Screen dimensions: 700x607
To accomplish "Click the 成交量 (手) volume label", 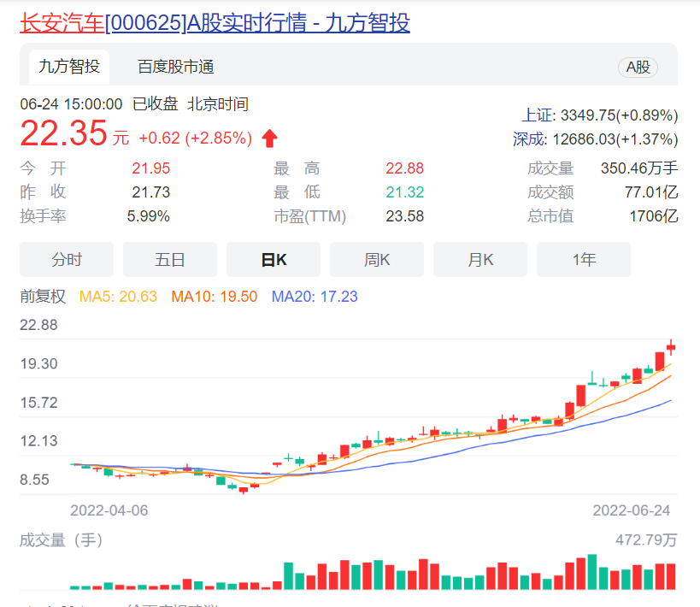I will point(62,540).
